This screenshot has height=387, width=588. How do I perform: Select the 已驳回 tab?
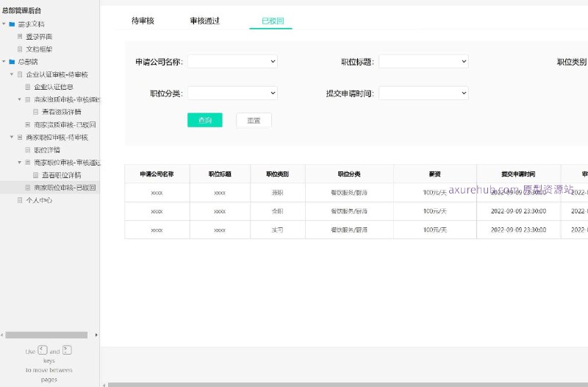(272, 21)
